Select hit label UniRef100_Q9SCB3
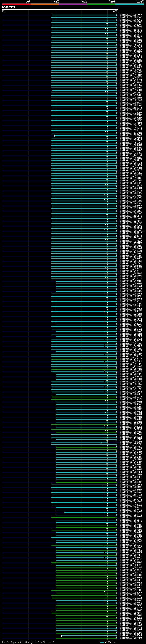This screenshot has width=146, height=644. pyautogui.click(x=131, y=65)
